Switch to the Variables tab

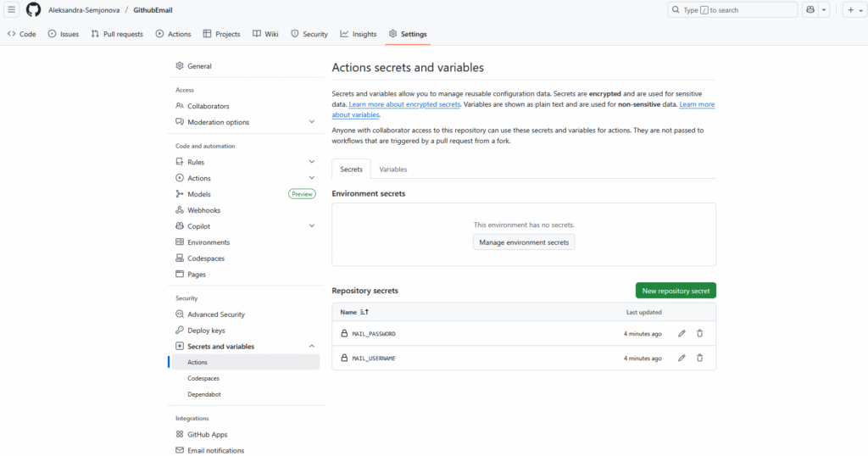[393, 170]
